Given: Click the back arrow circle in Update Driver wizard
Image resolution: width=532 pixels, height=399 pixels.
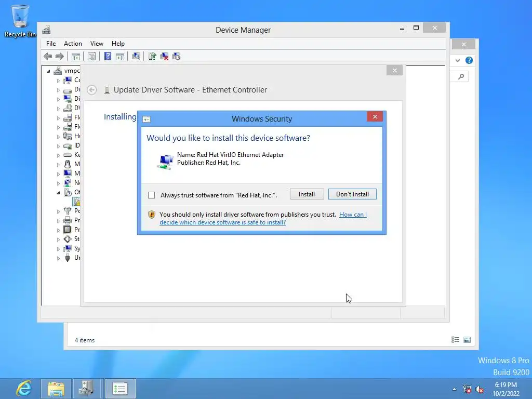Looking at the screenshot, I should click(x=91, y=90).
